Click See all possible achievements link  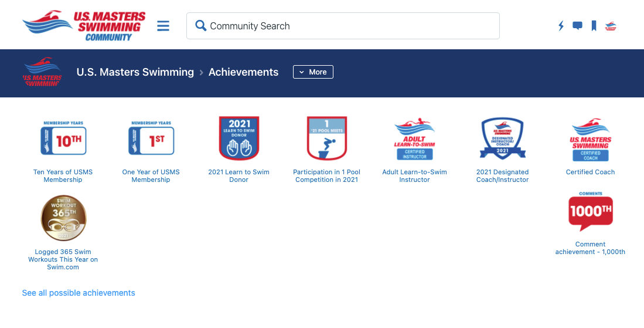point(79,293)
